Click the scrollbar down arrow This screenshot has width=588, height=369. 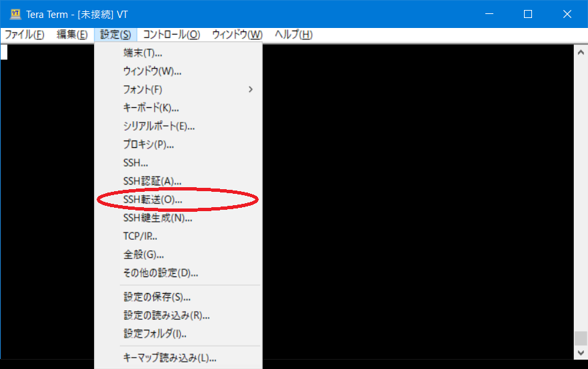pos(581,352)
